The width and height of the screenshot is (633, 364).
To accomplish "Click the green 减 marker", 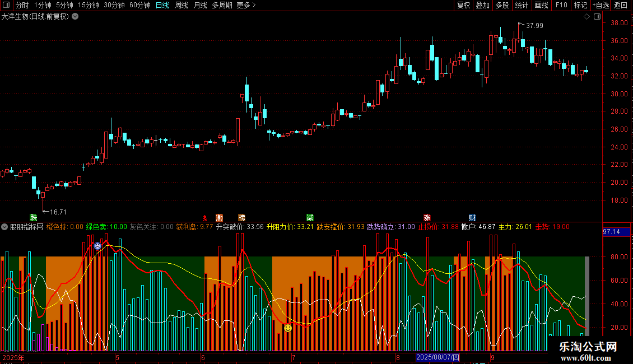I will pos(310,218).
